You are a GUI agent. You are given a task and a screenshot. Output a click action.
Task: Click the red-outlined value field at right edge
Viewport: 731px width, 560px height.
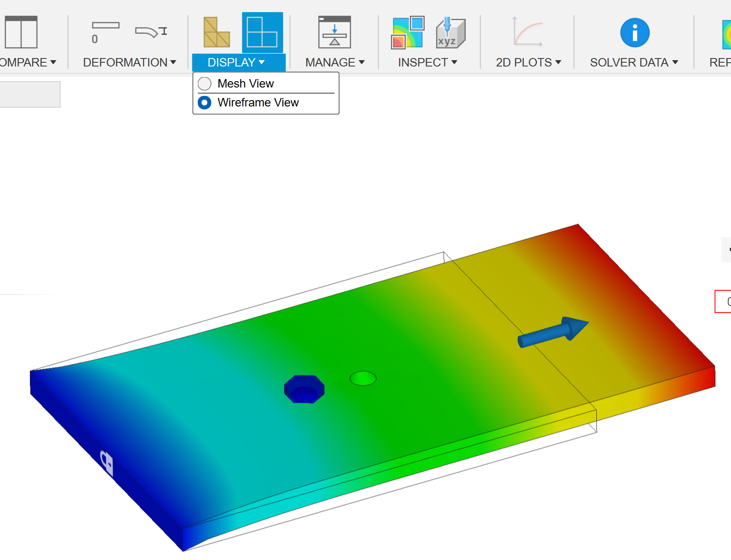(x=725, y=302)
